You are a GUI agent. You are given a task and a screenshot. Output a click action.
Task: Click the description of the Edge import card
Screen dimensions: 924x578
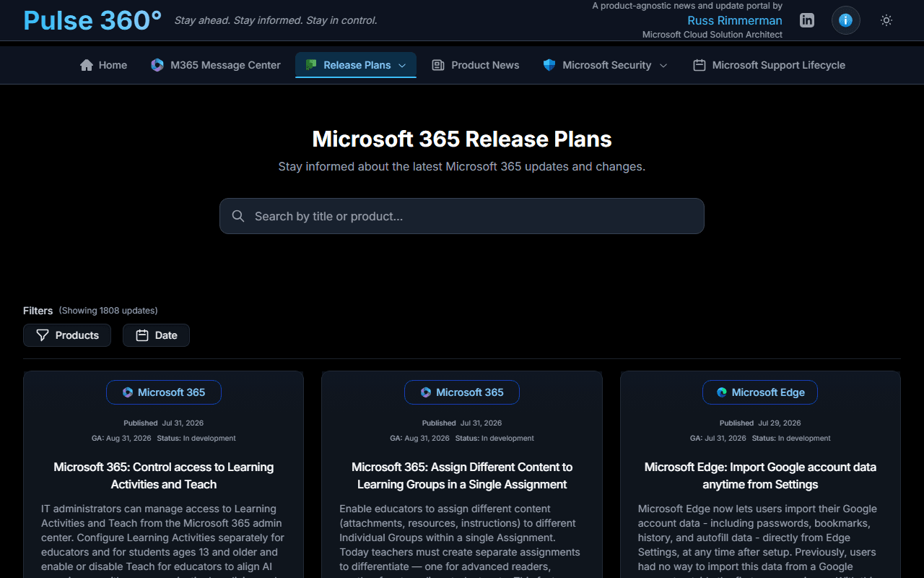[760, 540]
